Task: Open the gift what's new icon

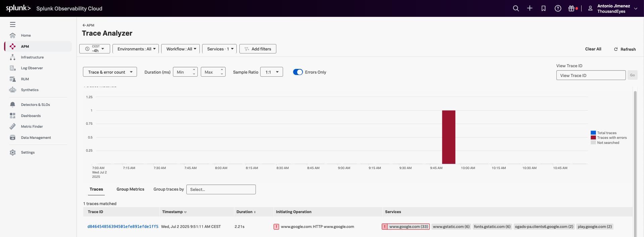Action: coord(571,8)
